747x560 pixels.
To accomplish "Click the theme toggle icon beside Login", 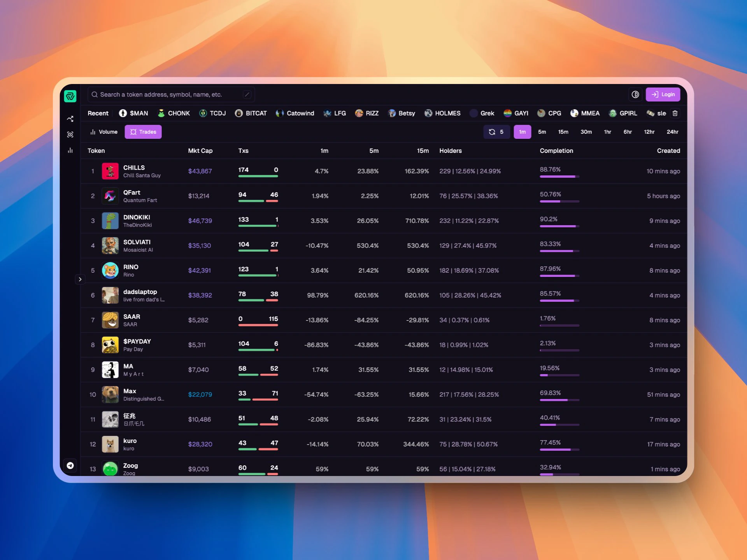I will [x=635, y=94].
